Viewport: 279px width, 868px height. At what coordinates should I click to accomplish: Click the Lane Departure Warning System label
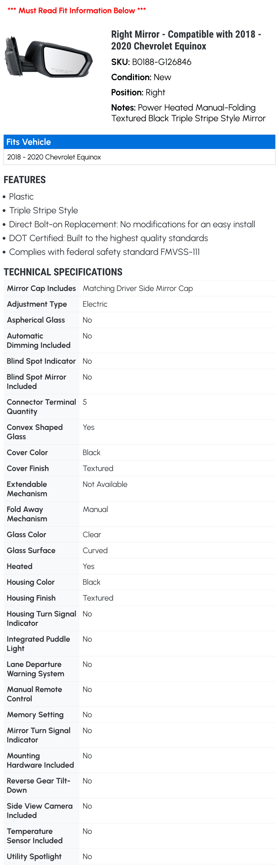(35, 669)
